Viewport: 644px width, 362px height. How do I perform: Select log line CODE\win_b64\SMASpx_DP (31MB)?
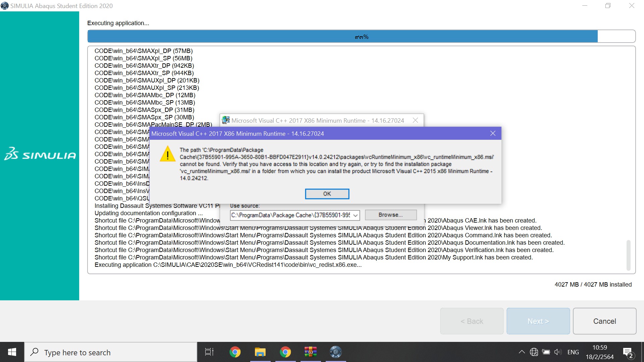click(x=144, y=110)
